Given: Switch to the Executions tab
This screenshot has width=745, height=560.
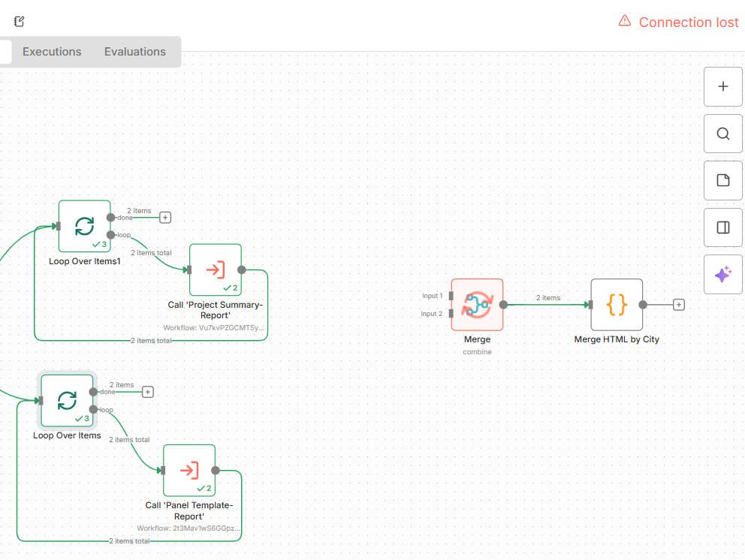Looking at the screenshot, I should pos(52,51).
